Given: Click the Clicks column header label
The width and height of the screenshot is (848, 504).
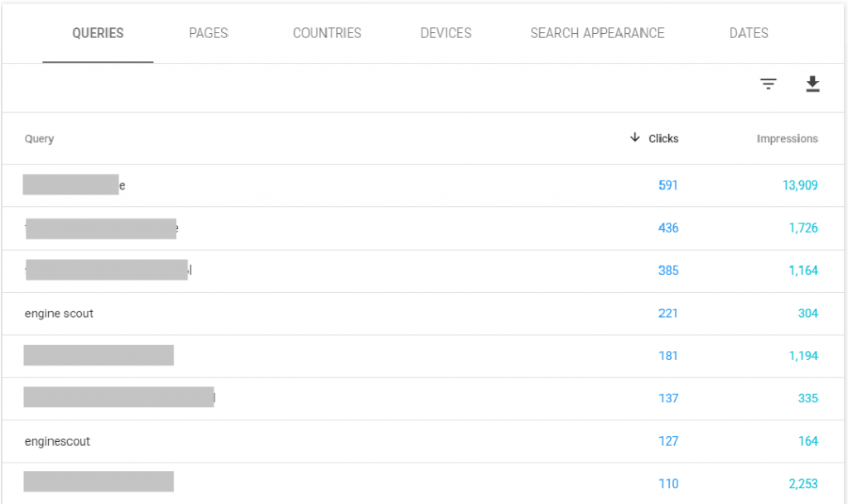Looking at the screenshot, I should [x=663, y=139].
